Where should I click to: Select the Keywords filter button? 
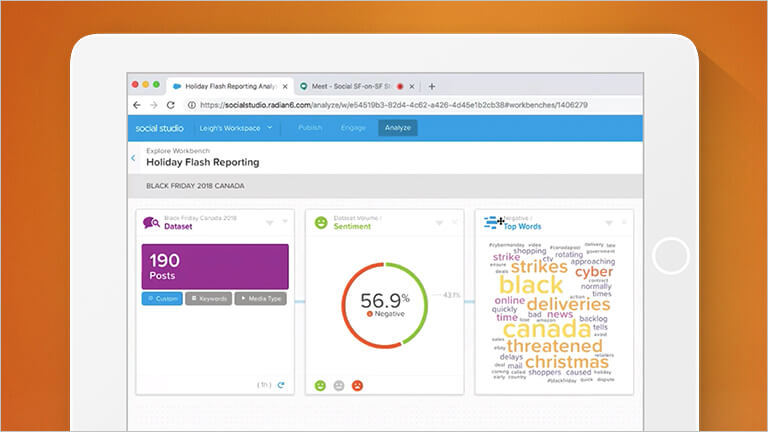click(209, 298)
